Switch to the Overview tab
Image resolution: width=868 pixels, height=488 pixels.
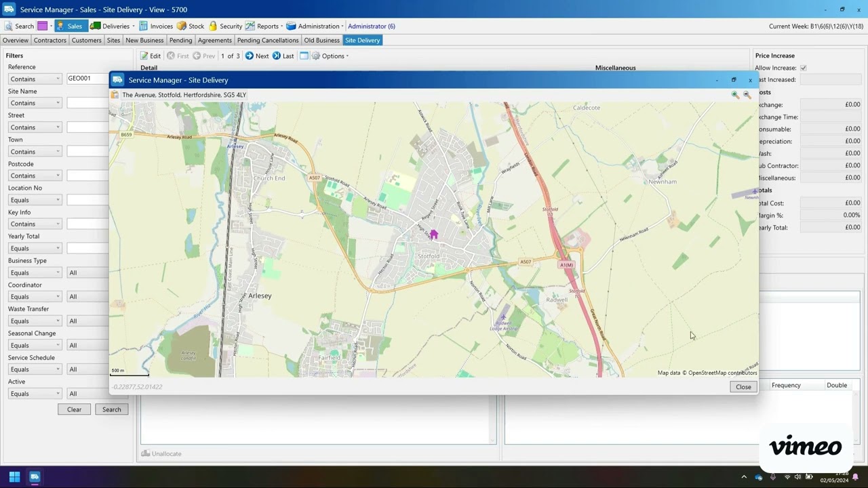(16, 40)
